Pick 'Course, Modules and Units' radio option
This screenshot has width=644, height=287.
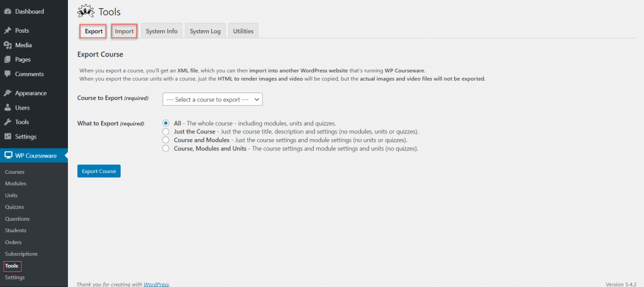(166, 149)
